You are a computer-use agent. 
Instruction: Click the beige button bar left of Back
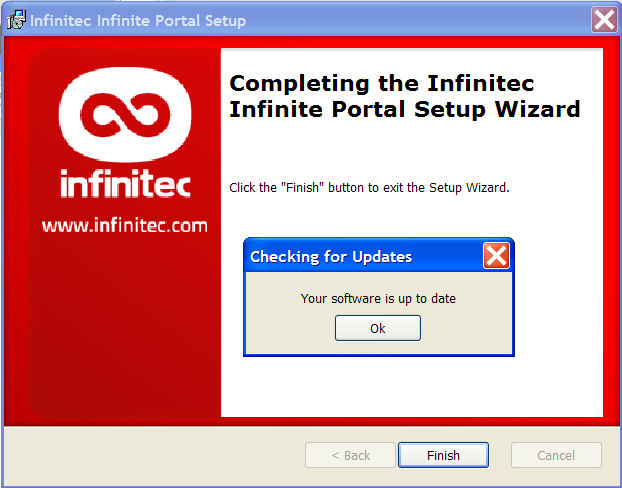(155, 455)
